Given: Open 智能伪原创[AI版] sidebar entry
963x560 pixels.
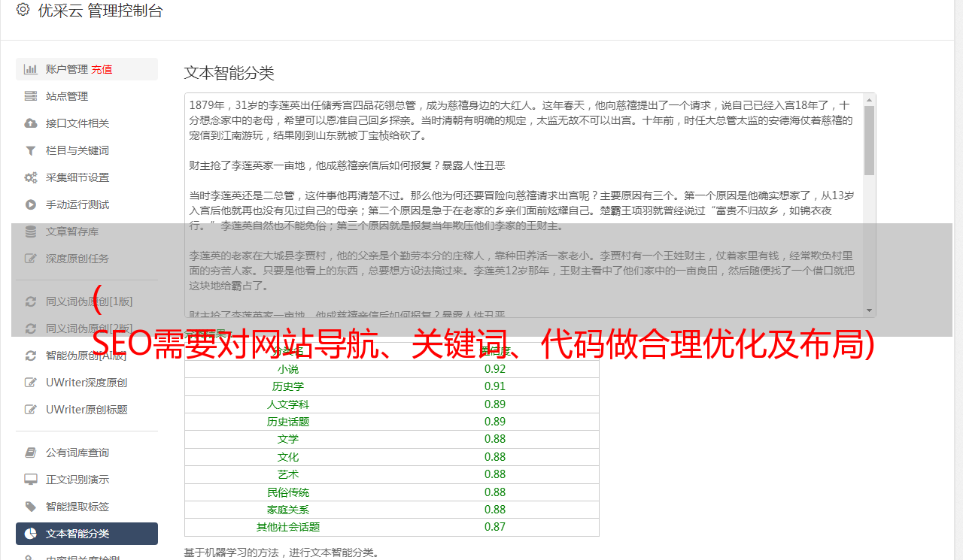Looking at the screenshot, I should point(87,356).
